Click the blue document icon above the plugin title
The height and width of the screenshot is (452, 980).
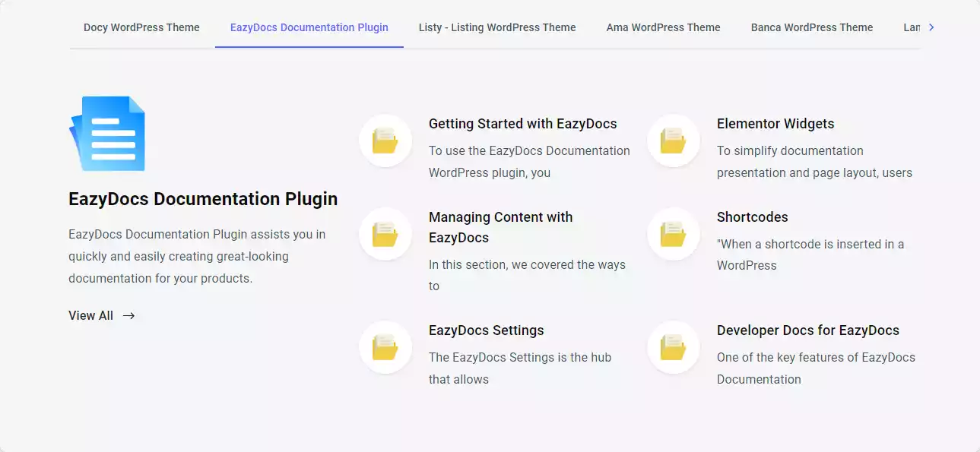pyautogui.click(x=107, y=134)
